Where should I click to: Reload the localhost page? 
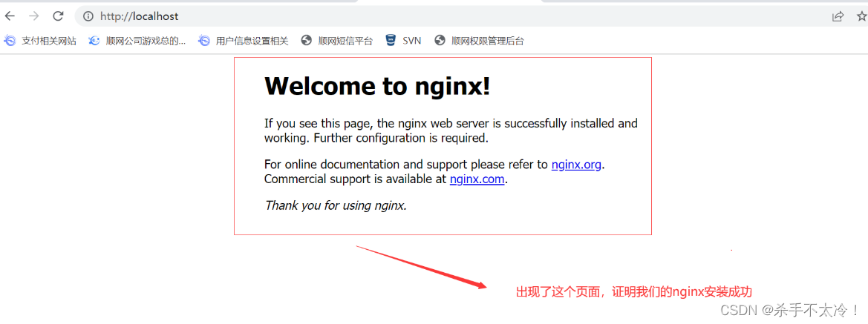[x=58, y=16]
